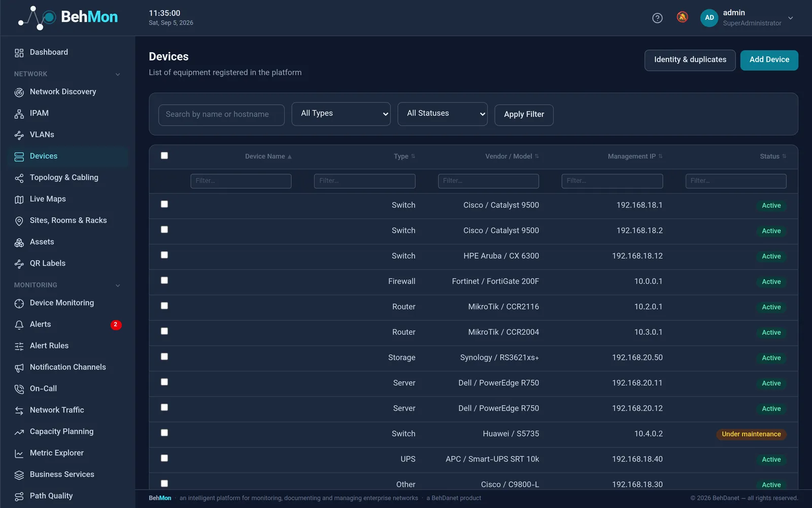812x508 pixels.
Task: Open Identity & duplicates
Action: point(690,60)
